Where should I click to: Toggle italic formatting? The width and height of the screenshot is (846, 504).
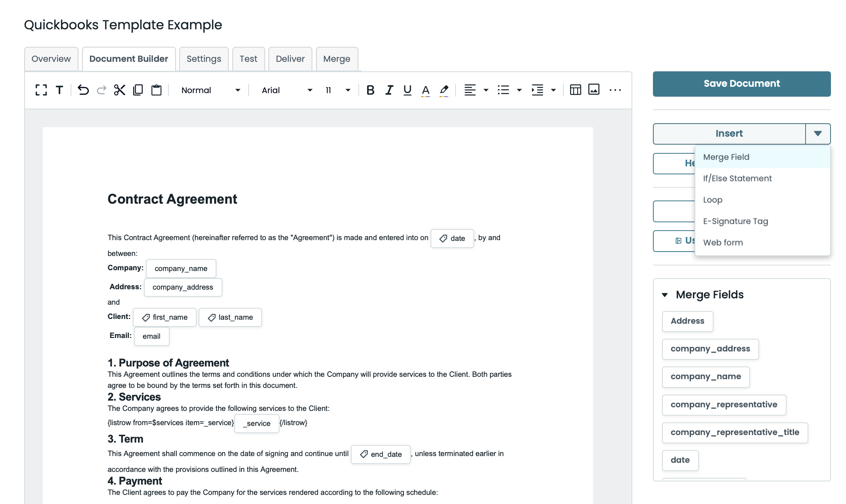(x=389, y=90)
